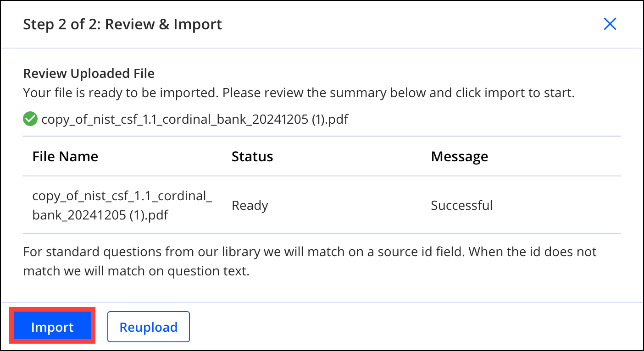Click the file name cell in the table
Screen dimensions: 644x351
(122, 205)
